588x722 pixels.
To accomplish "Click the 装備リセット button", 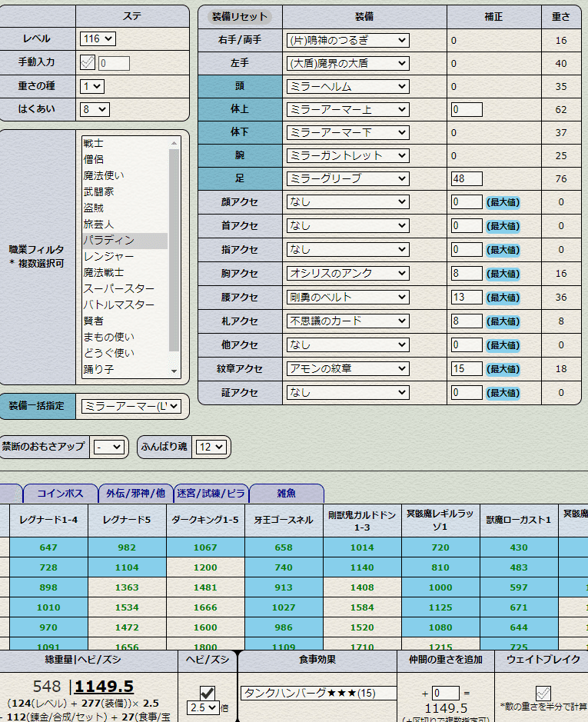I will pos(240,17).
